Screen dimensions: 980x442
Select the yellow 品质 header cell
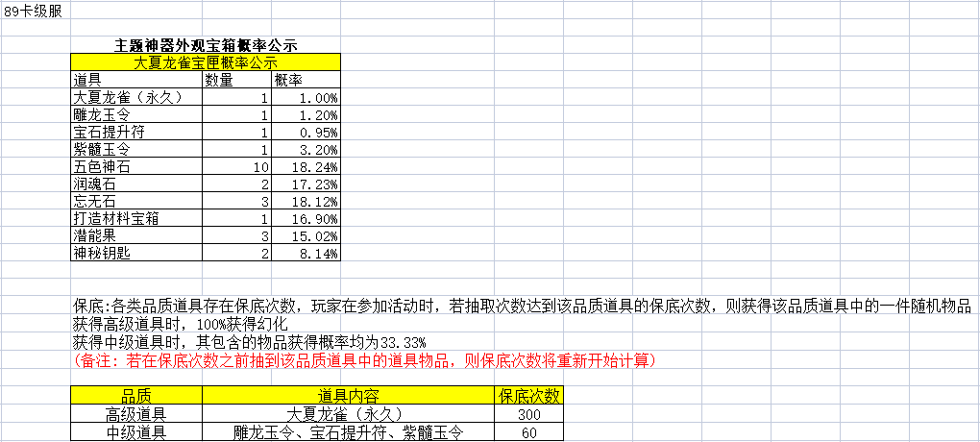click(136, 395)
